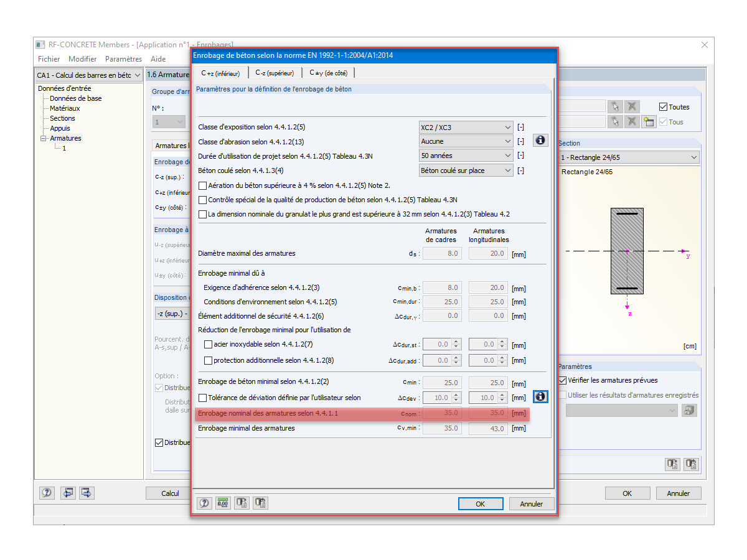Open the -z (sup.) disposition dropdown

click(x=172, y=314)
